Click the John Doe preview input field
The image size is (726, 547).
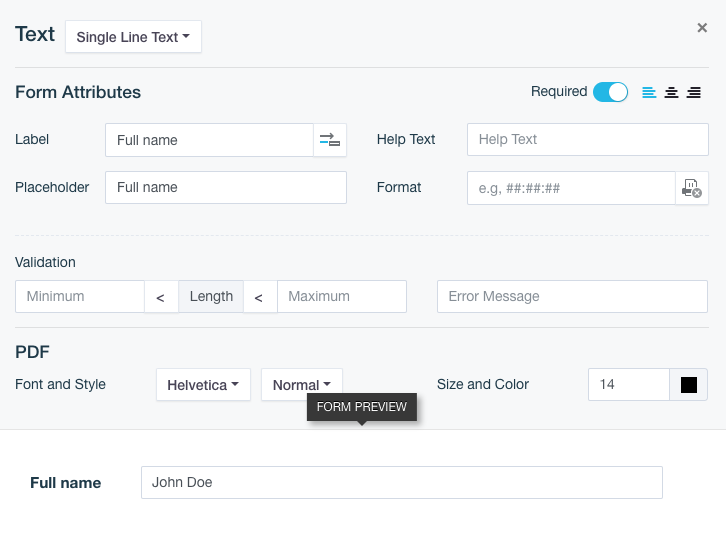click(x=402, y=483)
